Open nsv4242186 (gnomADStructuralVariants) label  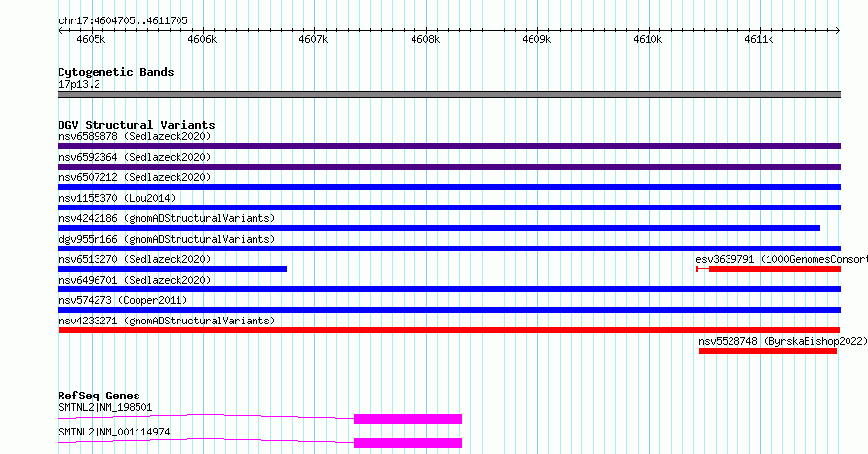tap(167, 218)
